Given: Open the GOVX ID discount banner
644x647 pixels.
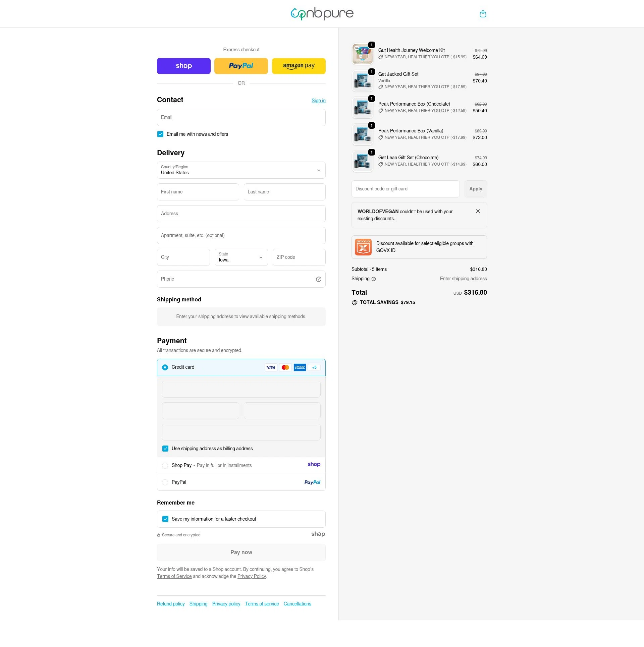Looking at the screenshot, I should [x=419, y=247].
